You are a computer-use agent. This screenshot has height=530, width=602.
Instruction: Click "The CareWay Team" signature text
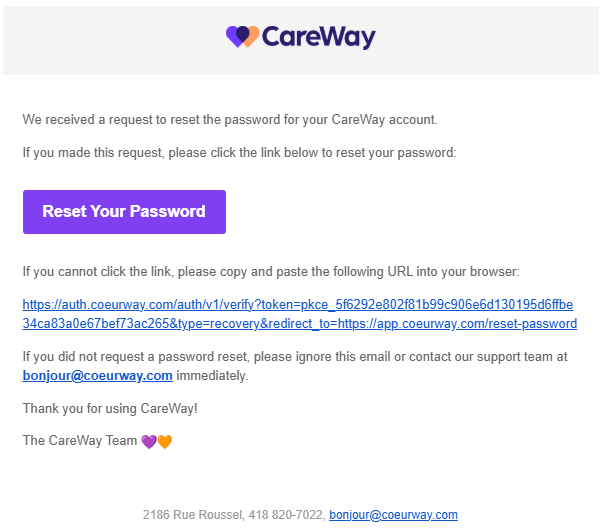pos(79,441)
